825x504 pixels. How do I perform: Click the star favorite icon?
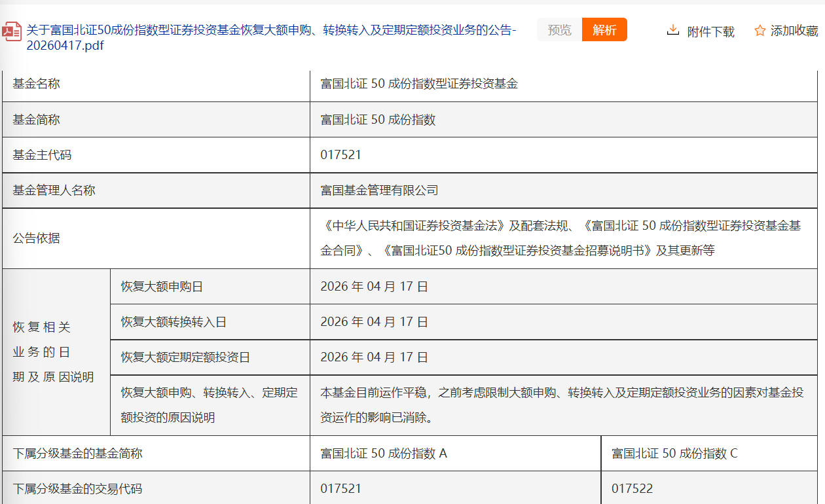pyautogui.click(x=760, y=31)
